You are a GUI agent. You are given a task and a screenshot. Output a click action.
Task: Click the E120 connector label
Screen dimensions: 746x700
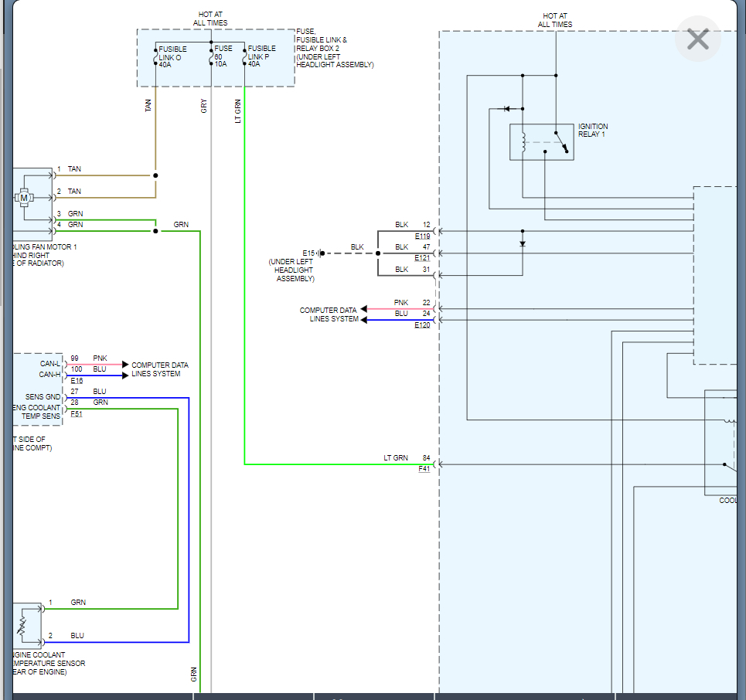click(x=422, y=325)
